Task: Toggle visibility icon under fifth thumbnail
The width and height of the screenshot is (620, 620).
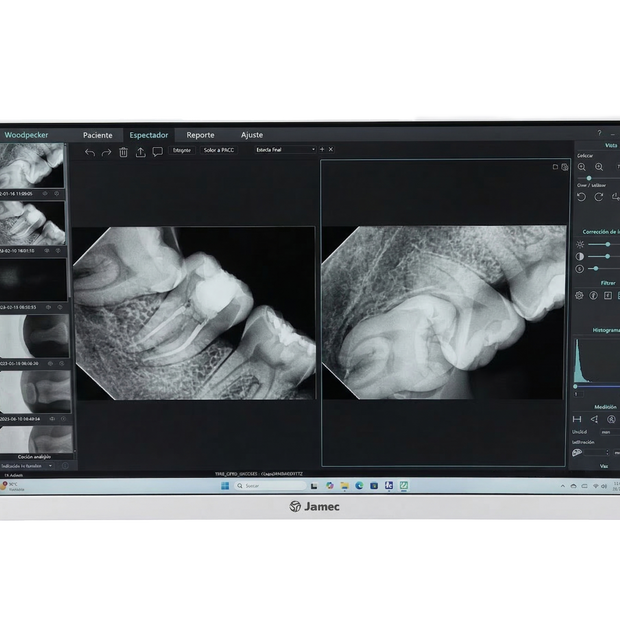Action: [x=52, y=419]
